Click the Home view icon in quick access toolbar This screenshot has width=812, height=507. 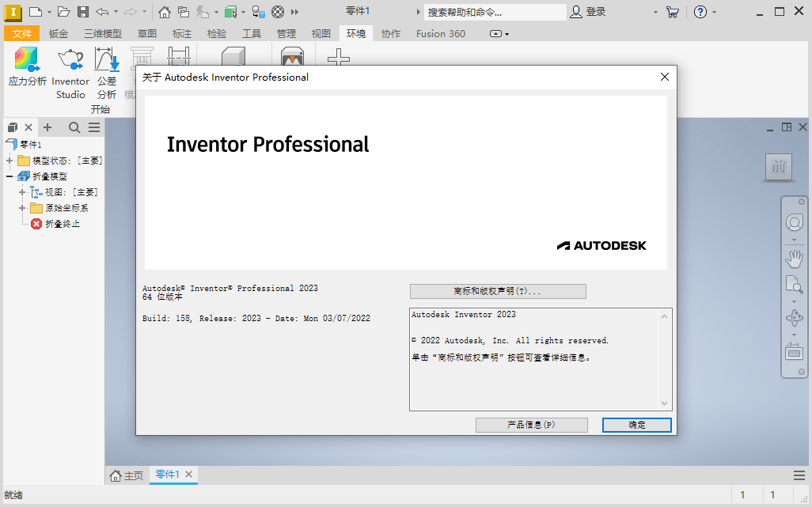click(164, 11)
